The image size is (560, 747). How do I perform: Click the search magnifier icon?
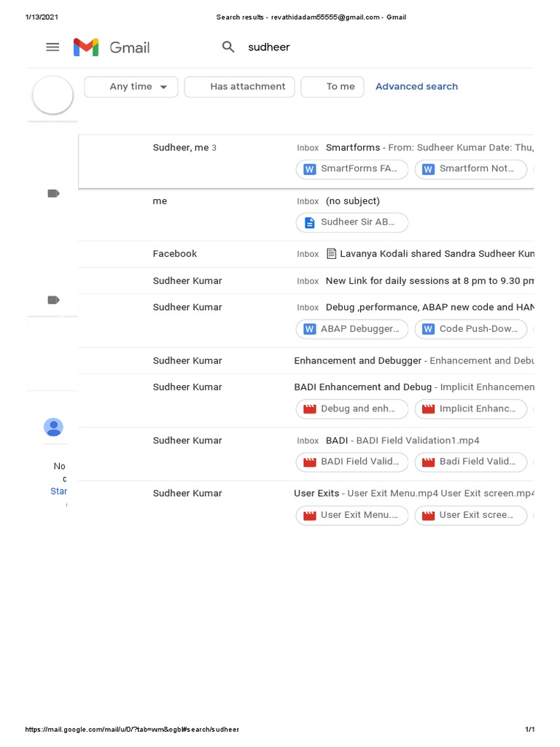click(x=228, y=47)
